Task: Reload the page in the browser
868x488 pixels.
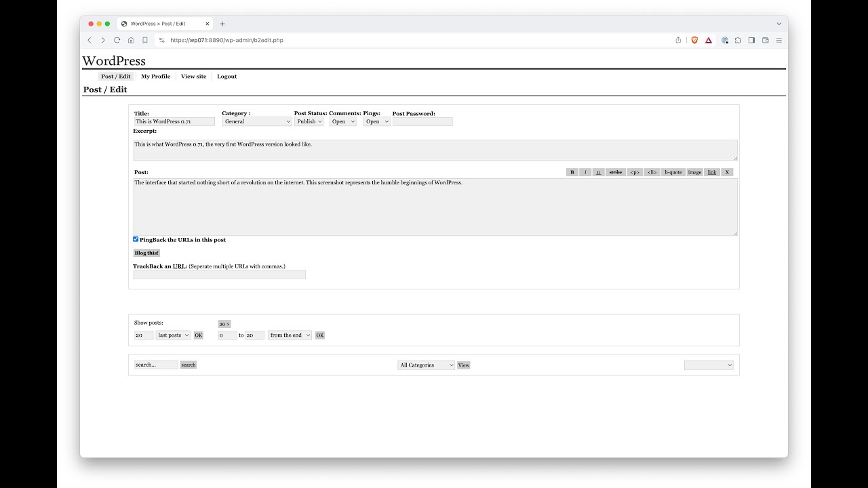Action: (x=117, y=40)
